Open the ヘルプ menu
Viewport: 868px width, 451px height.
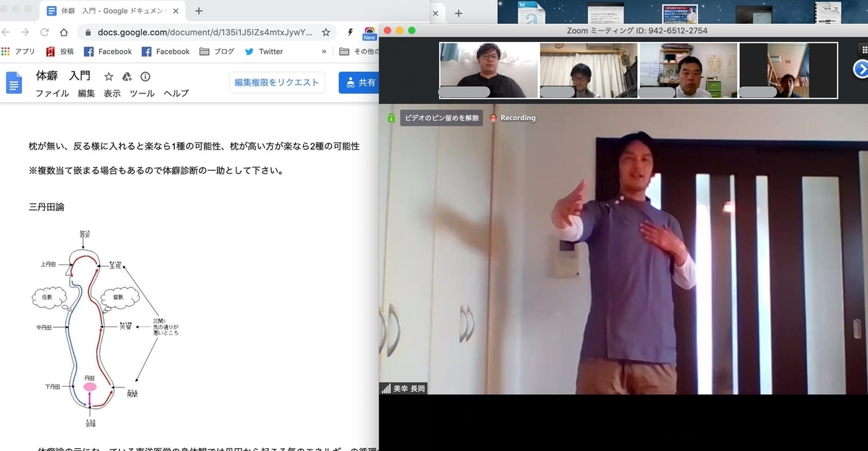(176, 93)
